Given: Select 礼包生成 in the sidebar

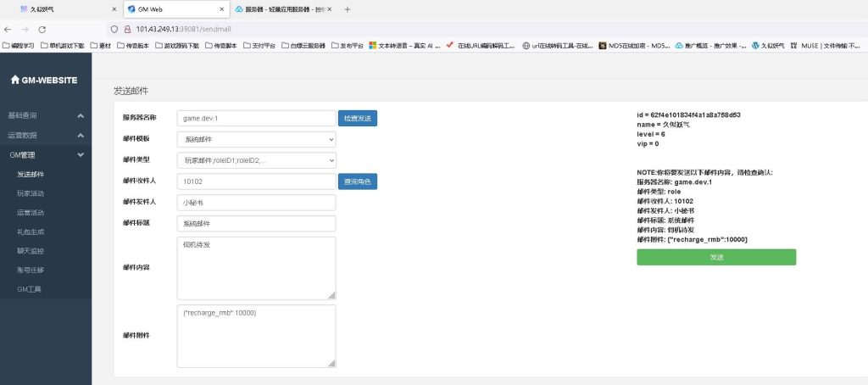Looking at the screenshot, I should (31, 232).
